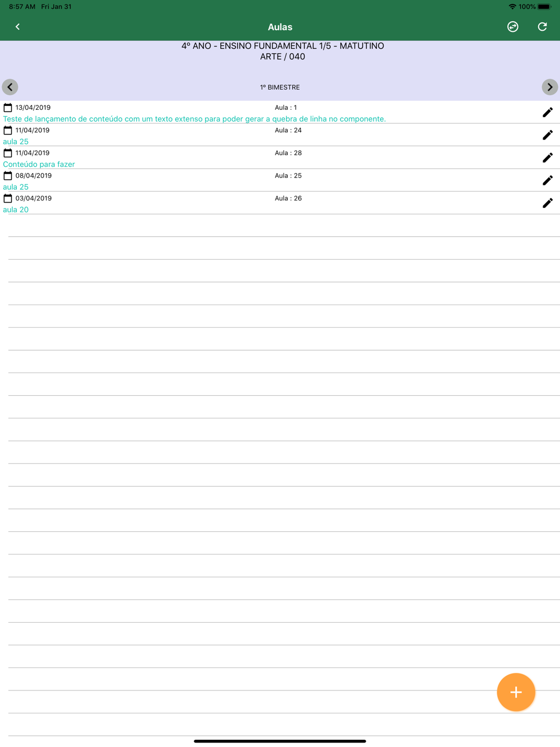Edit the Aula 28 entry
Viewport: 560px width, 747px height.
[548, 158]
